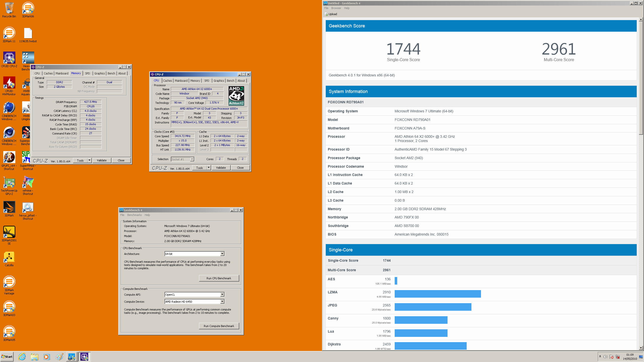Screen dimensions: 644x362
Task: Click the AMD Athlon X2 logo in CPU-Z
Action: pyautogui.click(x=236, y=96)
